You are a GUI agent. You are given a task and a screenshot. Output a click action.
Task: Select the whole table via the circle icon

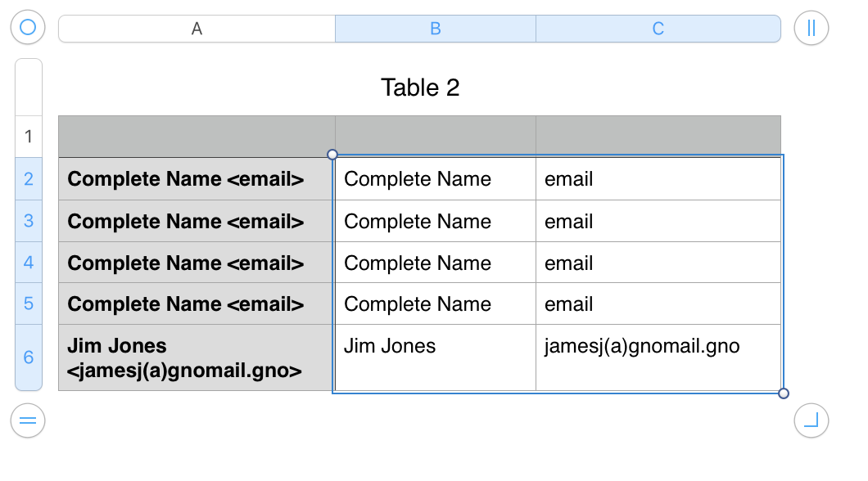(x=27, y=27)
